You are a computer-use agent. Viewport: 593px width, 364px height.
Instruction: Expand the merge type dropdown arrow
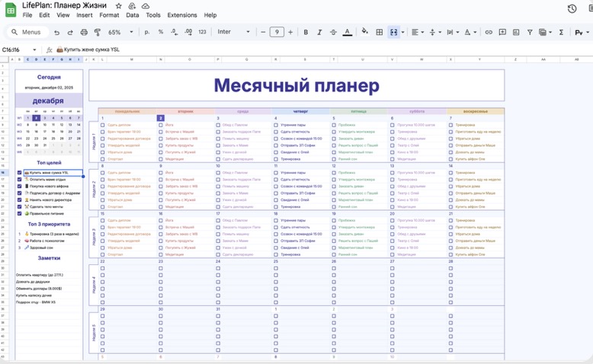(x=402, y=33)
